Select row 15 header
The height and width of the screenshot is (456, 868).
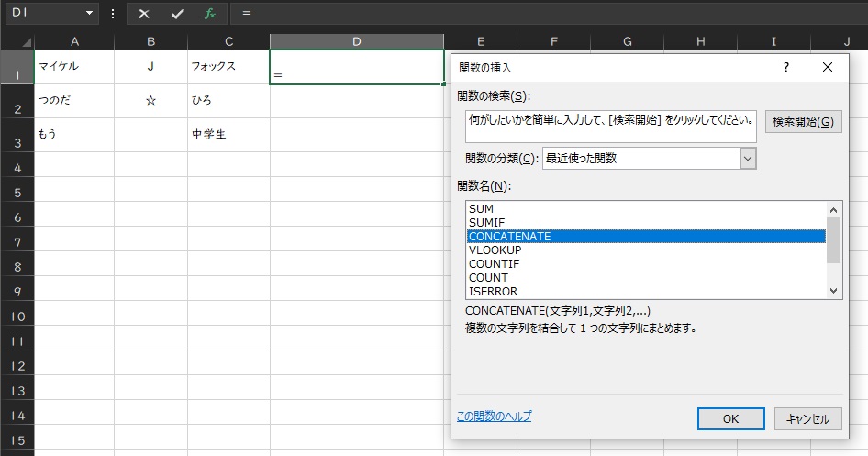click(x=17, y=437)
